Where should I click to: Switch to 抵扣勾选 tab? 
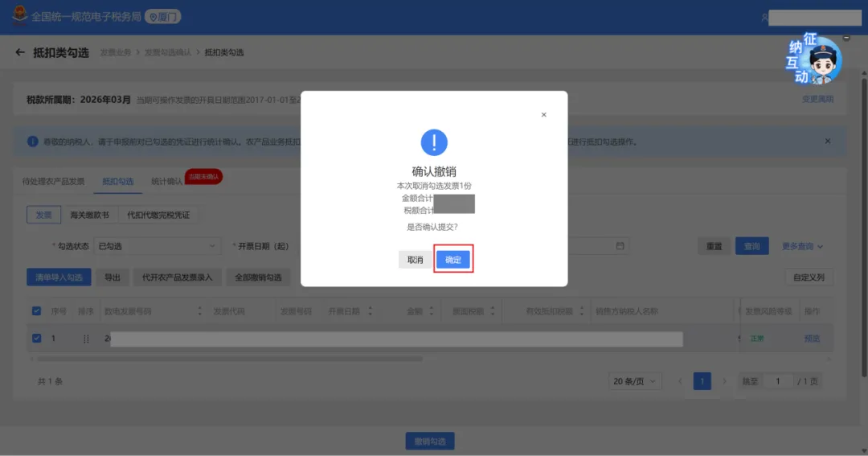[118, 181]
